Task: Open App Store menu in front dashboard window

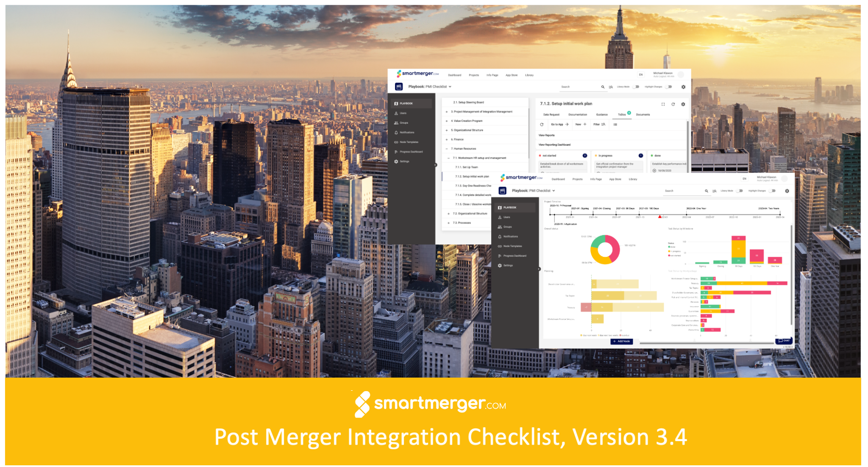Action: coord(615,179)
